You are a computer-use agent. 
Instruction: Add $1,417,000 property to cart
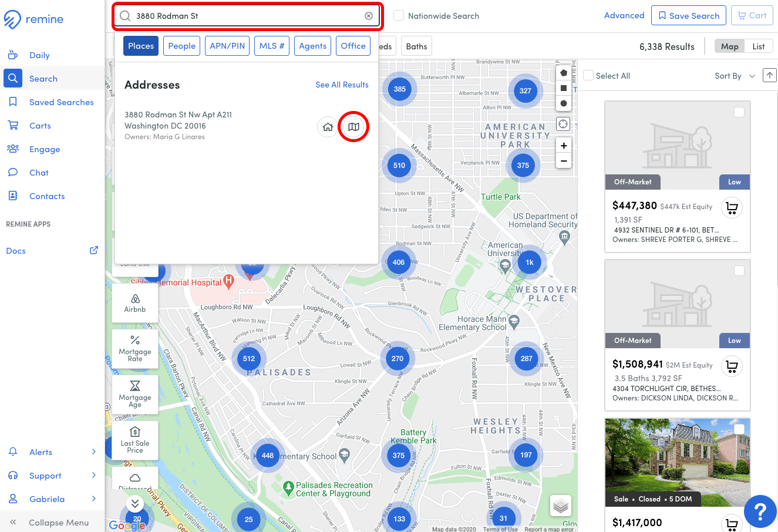click(732, 523)
